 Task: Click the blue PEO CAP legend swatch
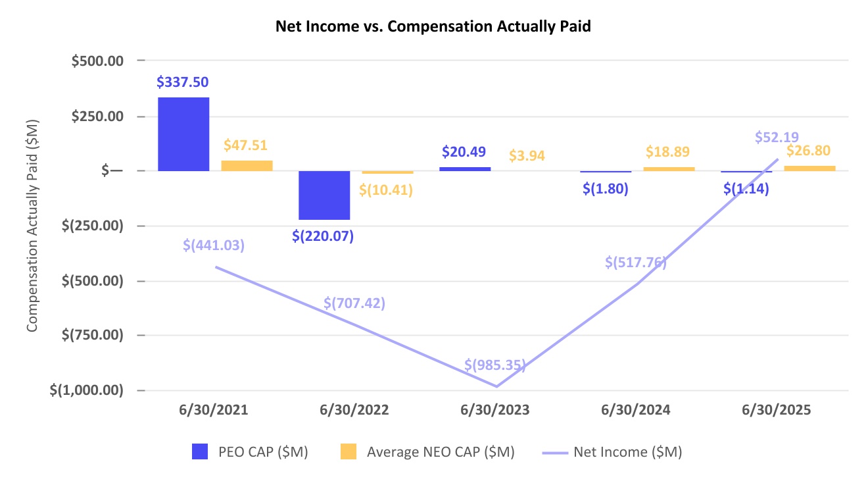[x=200, y=451]
